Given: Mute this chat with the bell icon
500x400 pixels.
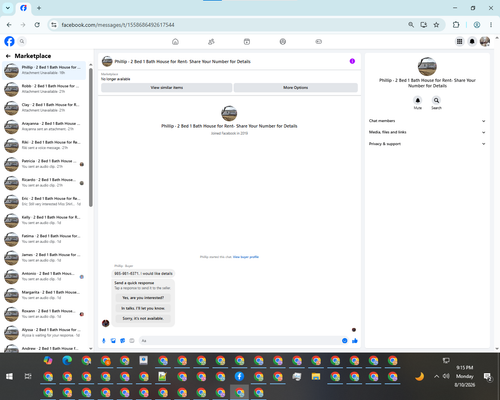Looking at the screenshot, I should [x=418, y=100].
